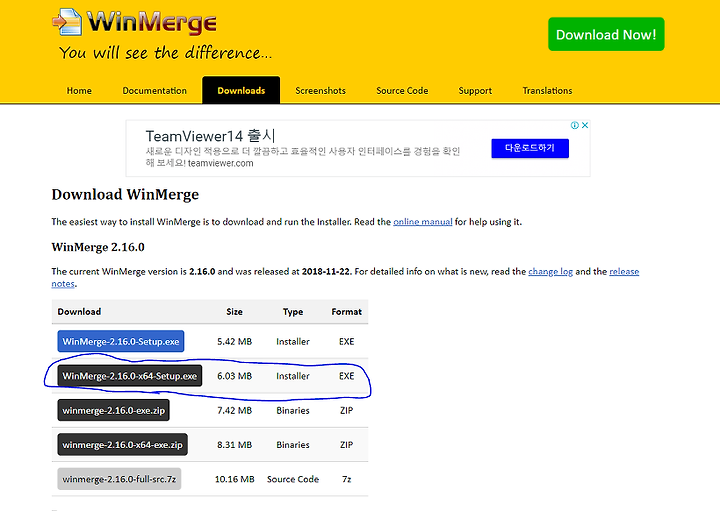Click the blue 다운로드하기 ad button
The width and height of the screenshot is (720, 511).
[530, 148]
